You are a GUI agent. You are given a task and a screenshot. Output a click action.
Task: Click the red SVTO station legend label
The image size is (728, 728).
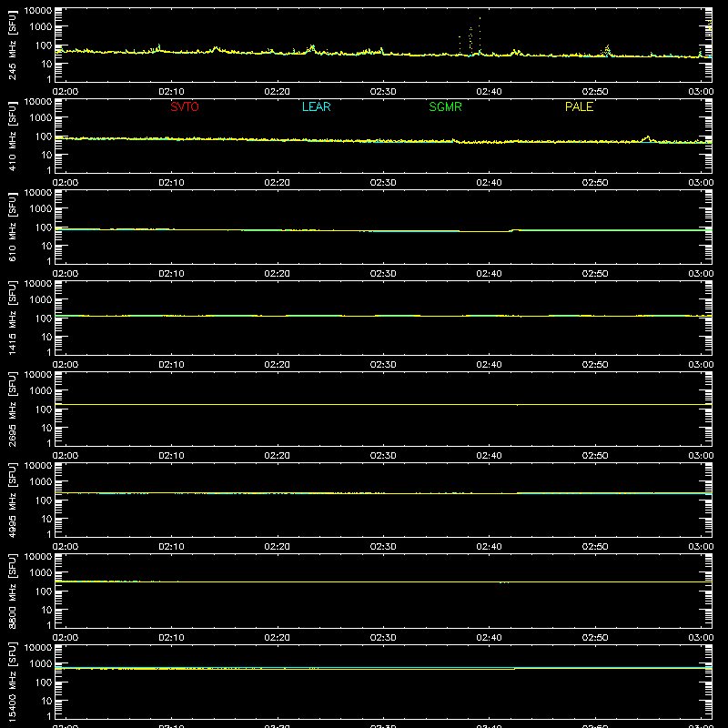tap(185, 106)
